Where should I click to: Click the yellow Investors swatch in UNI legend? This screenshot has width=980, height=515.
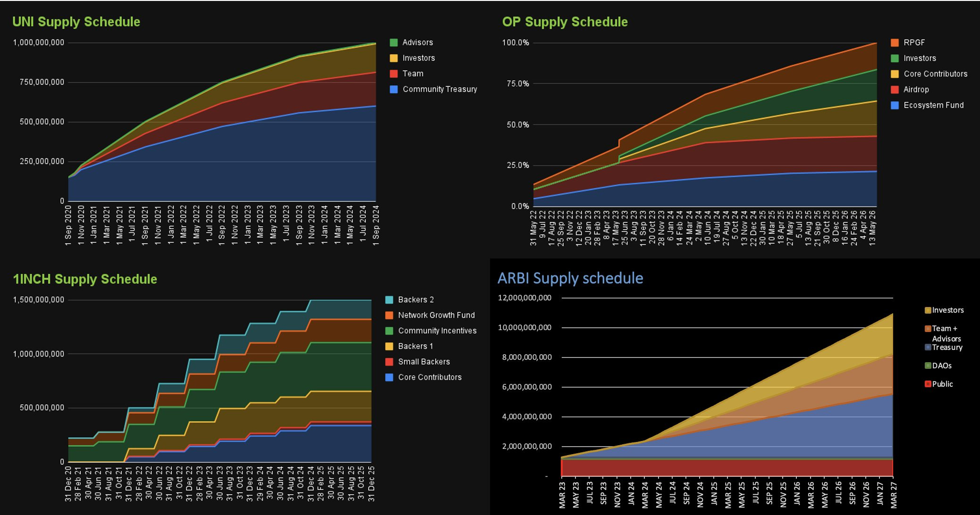click(x=394, y=58)
